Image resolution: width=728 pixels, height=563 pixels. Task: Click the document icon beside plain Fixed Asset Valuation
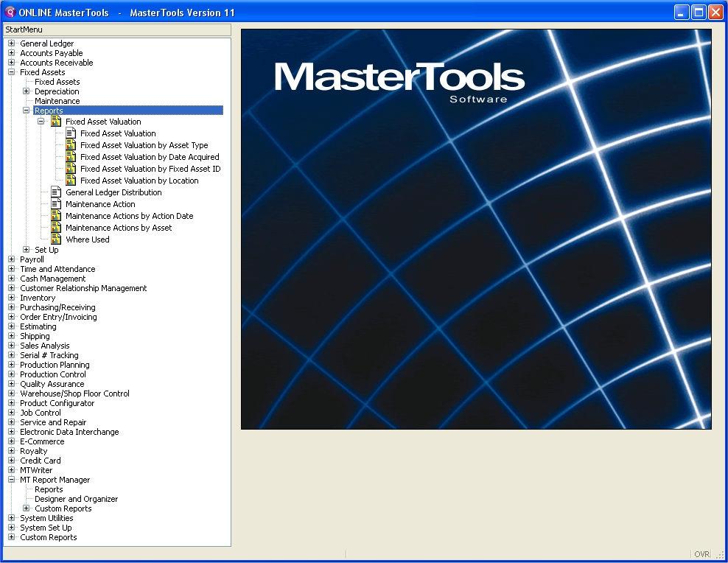[x=71, y=133]
